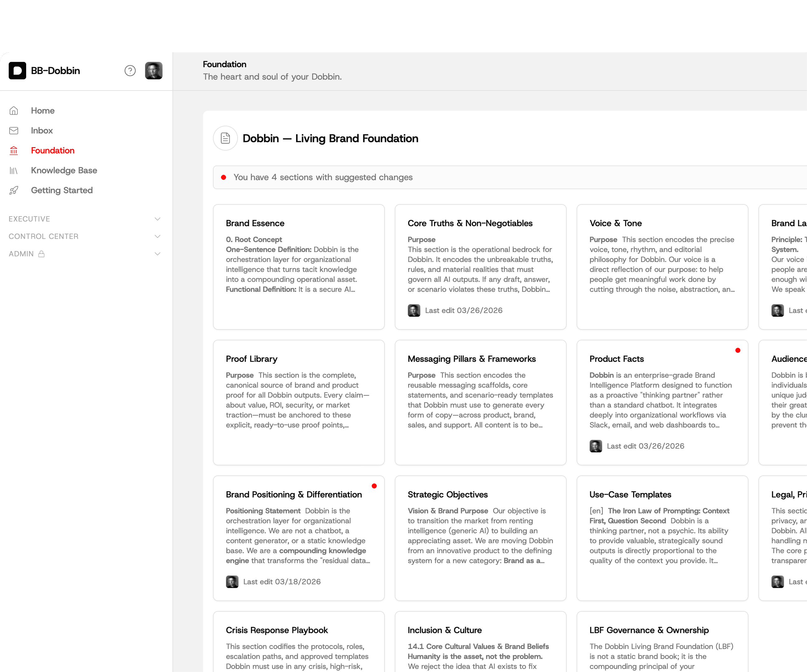Open the help question mark icon
The image size is (807, 672).
(x=130, y=71)
